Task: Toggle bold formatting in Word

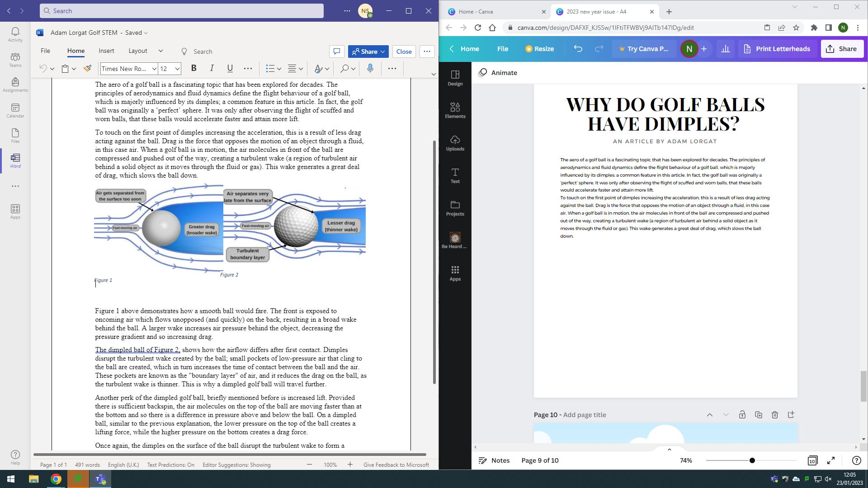Action: coord(193,69)
